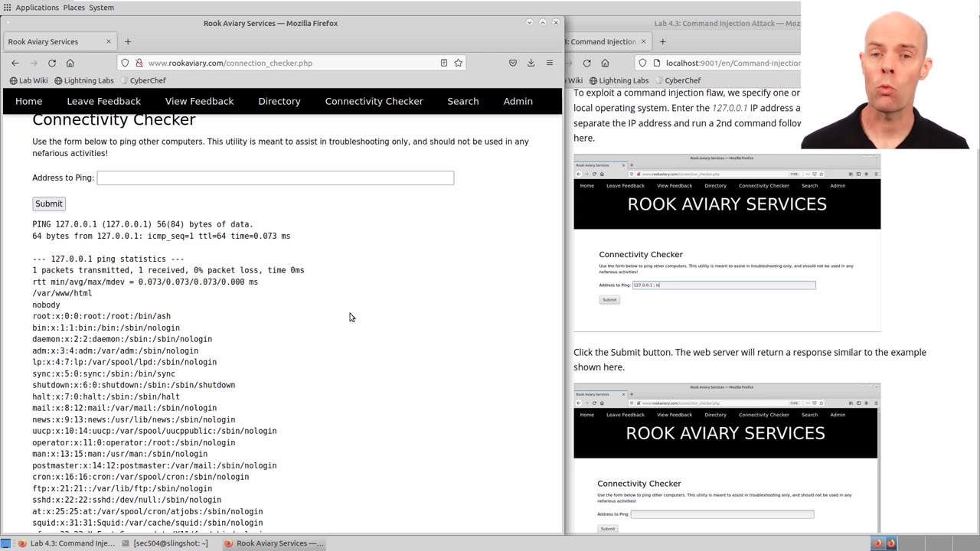Viewport: 980px width, 551px height.
Task: Click the output line 'nobody'
Action: pos(46,305)
